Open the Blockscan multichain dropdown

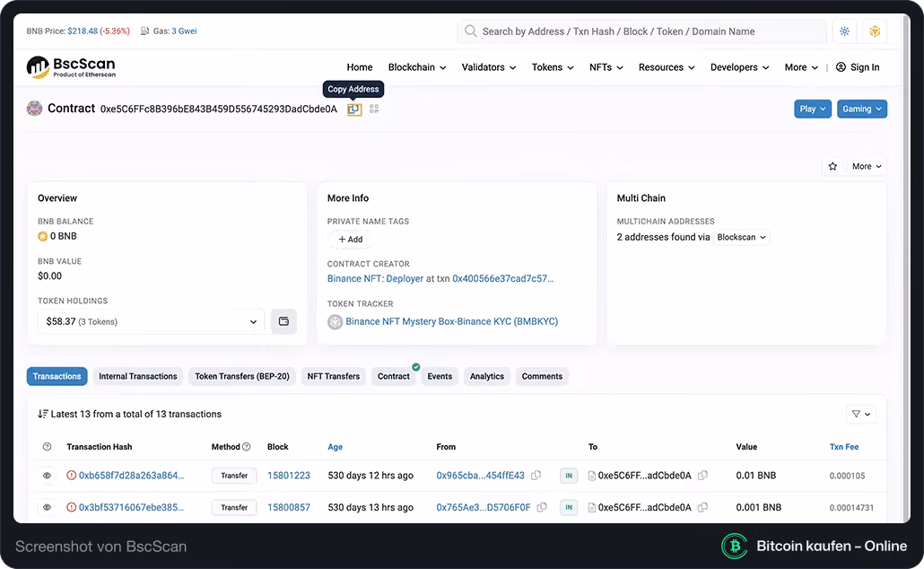tap(741, 237)
